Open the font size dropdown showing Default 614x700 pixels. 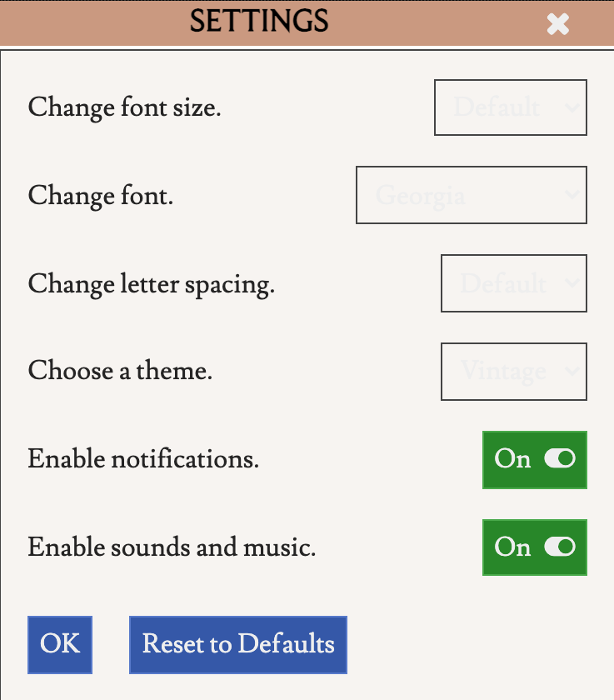(510, 107)
